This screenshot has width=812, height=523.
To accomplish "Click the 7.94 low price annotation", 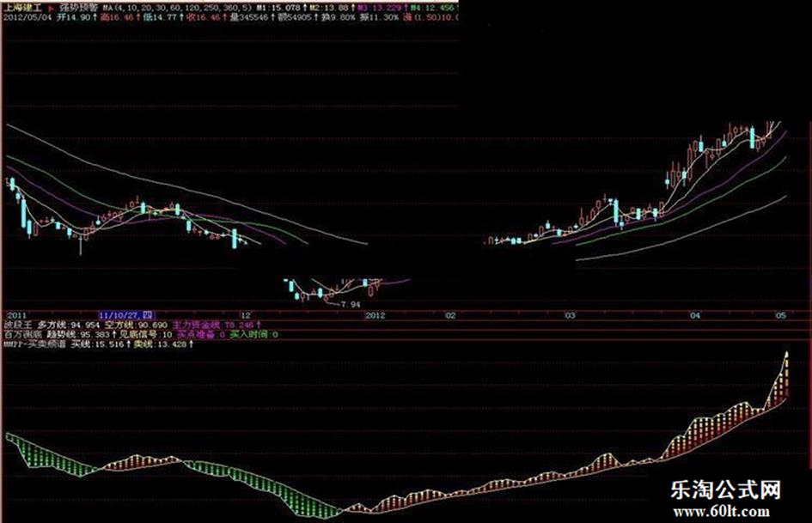I will point(351,305).
